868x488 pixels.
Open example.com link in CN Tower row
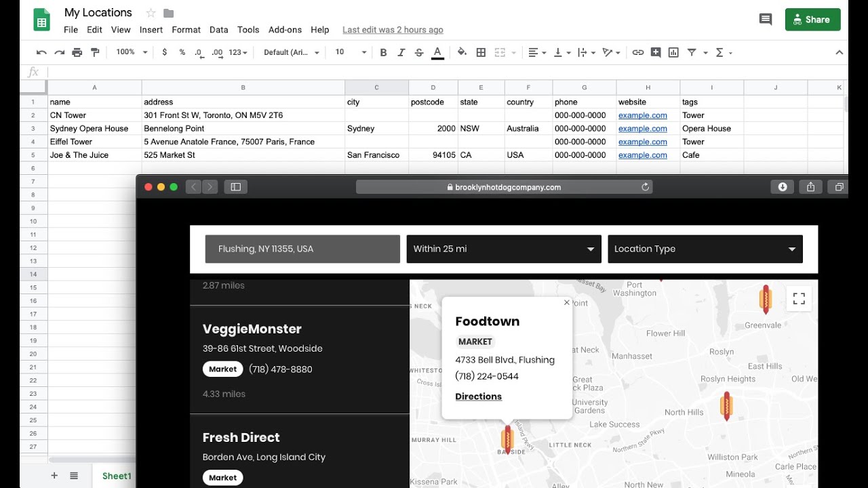(x=643, y=115)
